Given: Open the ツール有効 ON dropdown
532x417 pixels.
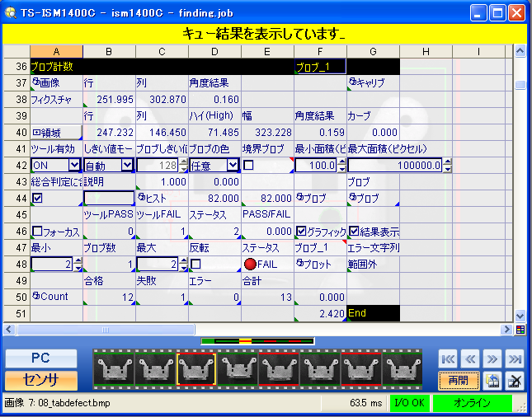Looking at the screenshot, I should coord(74,165).
